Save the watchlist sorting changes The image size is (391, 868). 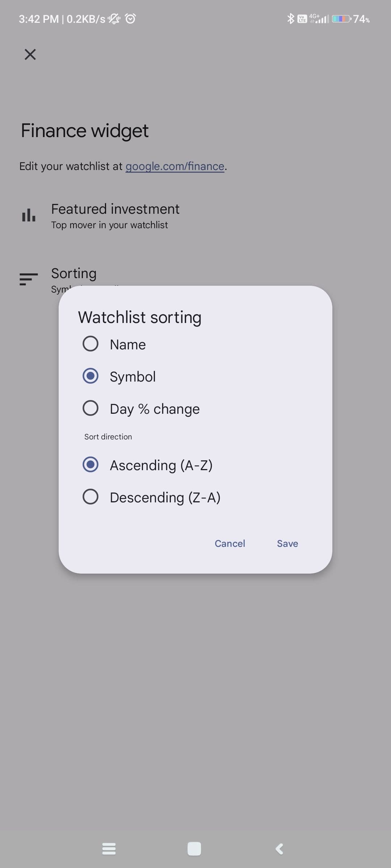click(x=287, y=543)
